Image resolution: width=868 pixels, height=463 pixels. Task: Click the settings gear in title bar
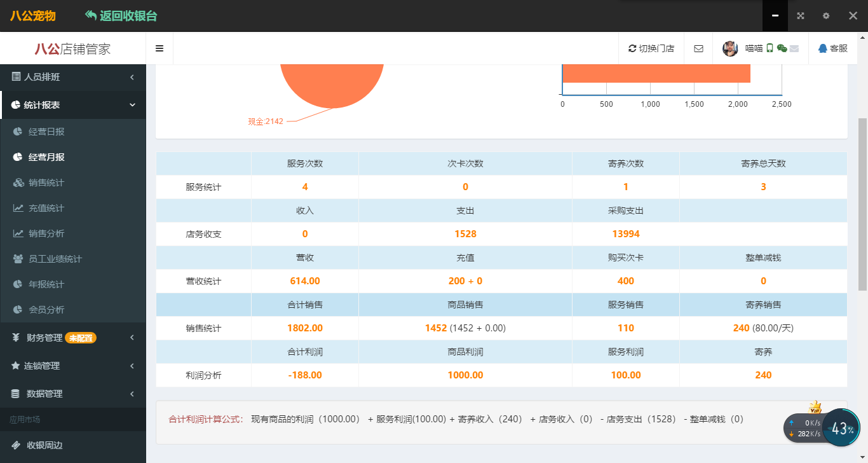(826, 16)
